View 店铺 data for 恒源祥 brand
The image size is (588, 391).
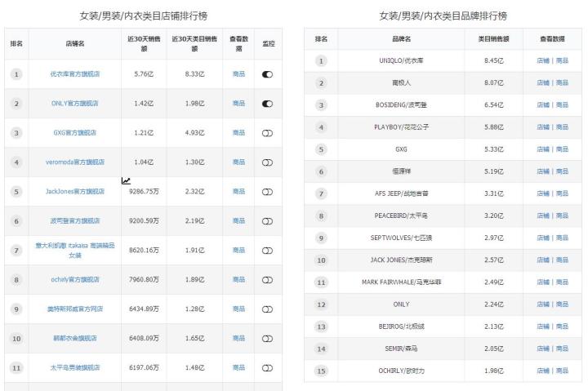click(x=543, y=171)
